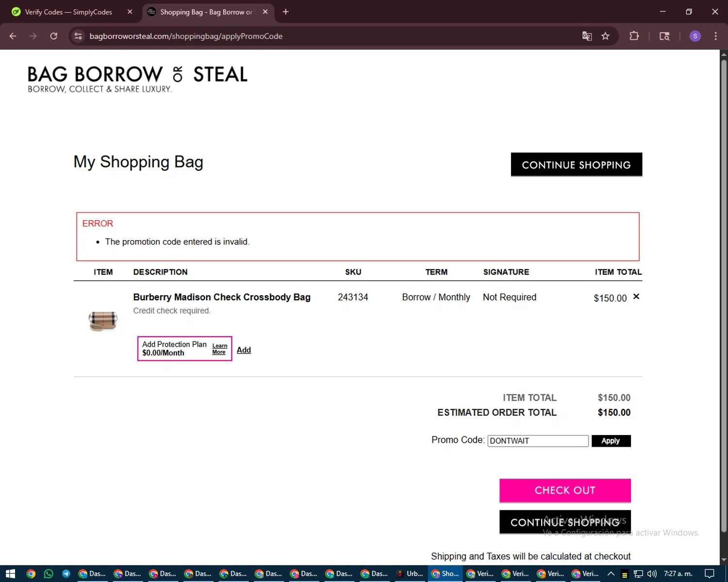Open the Google Translate icon in address bar
Viewport: 728px width, 582px height.
(587, 36)
